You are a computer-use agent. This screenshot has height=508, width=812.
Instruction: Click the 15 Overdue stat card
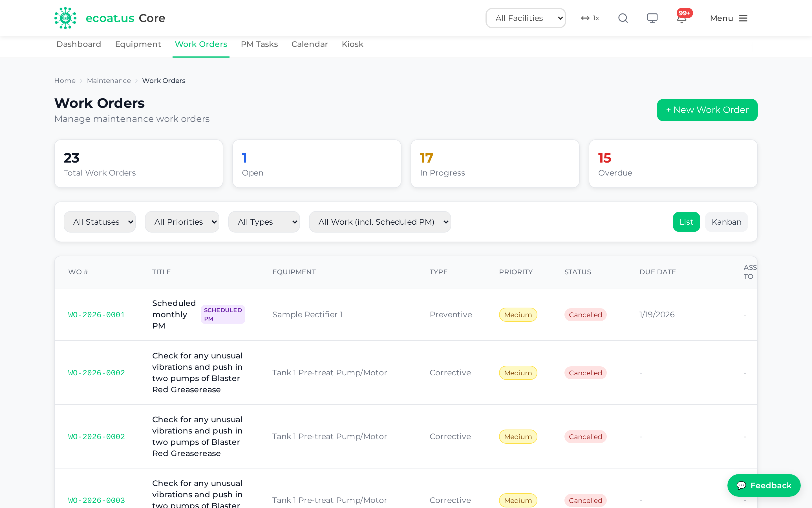(673, 164)
